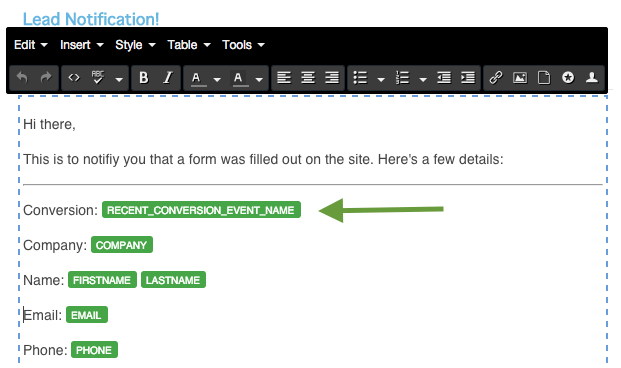Click the 'Phone:' label text
621x368 pixels.
pyautogui.click(x=45, y=350)
